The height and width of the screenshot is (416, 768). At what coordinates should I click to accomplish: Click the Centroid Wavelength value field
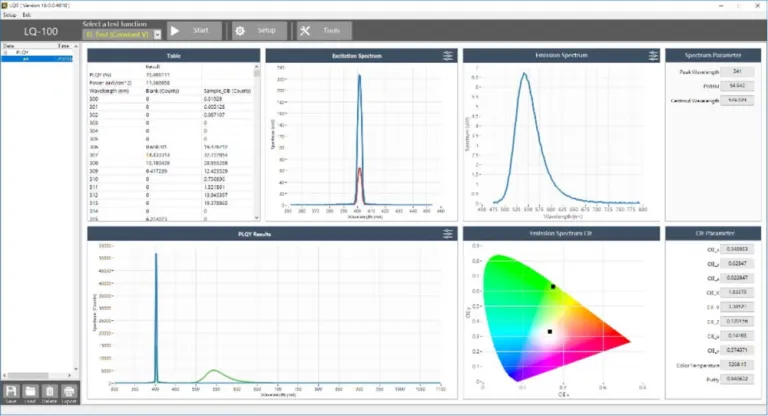(x=737, y=100)
